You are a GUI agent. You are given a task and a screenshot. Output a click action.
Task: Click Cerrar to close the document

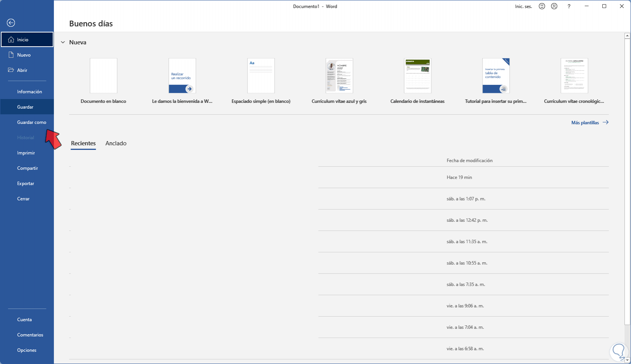(27, 199)
